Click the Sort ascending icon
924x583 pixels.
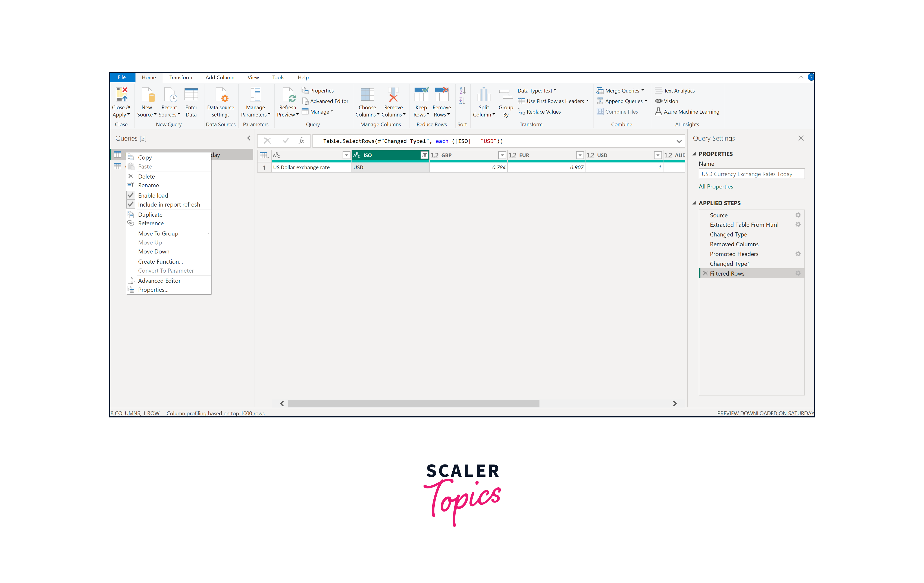pyautogui.click(x=462, y=91)
